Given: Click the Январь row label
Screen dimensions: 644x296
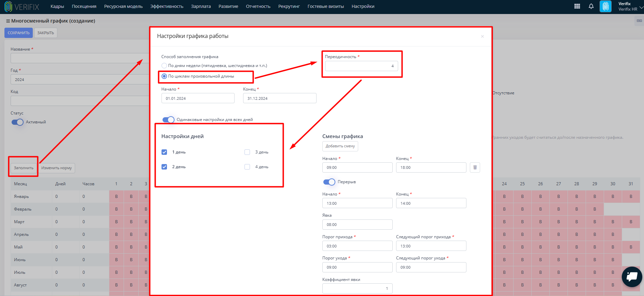Looking at the screenshot, I should 21,197.
